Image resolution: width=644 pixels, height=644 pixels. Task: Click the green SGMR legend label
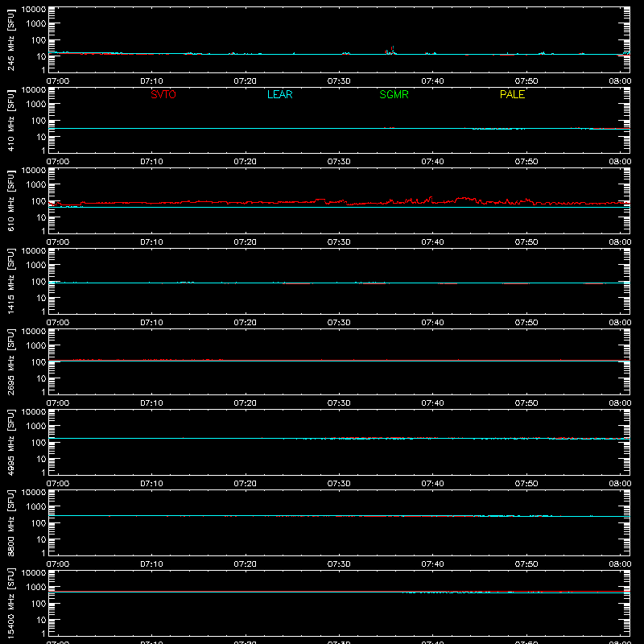pyautogui.click(x=394, y=94)
